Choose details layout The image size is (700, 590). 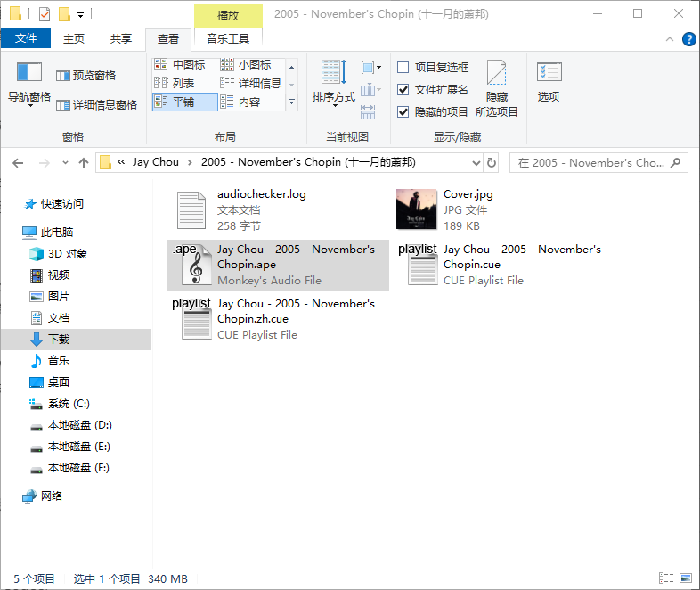(x=251, y=84)
